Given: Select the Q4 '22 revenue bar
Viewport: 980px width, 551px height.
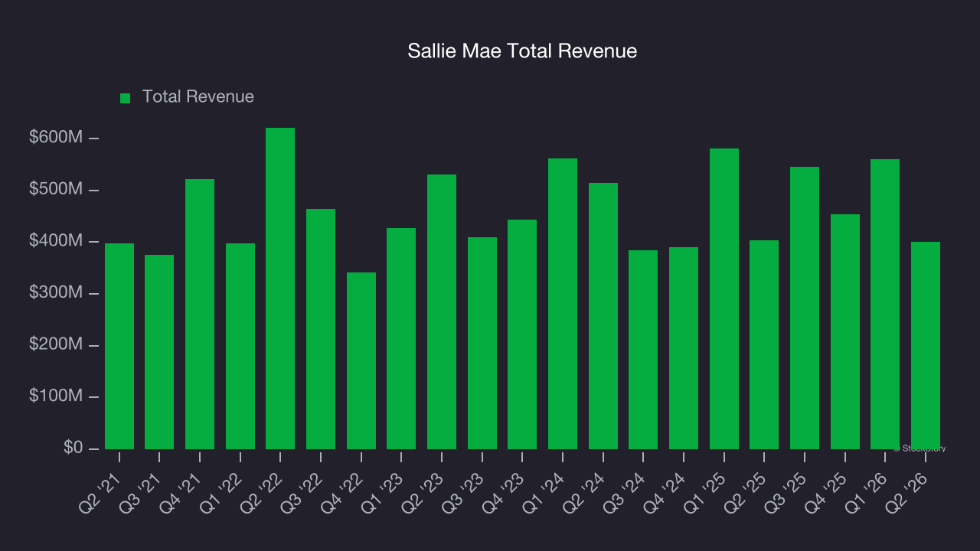Looking at the screenshot, I should coord(361,360).
